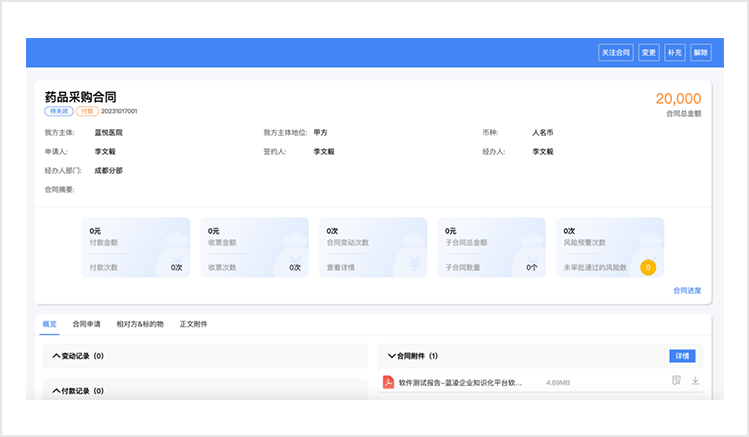Preview the attachment with the view icon
The height and width of the screenshot is (437, 749).
click(x=677, y=381)
